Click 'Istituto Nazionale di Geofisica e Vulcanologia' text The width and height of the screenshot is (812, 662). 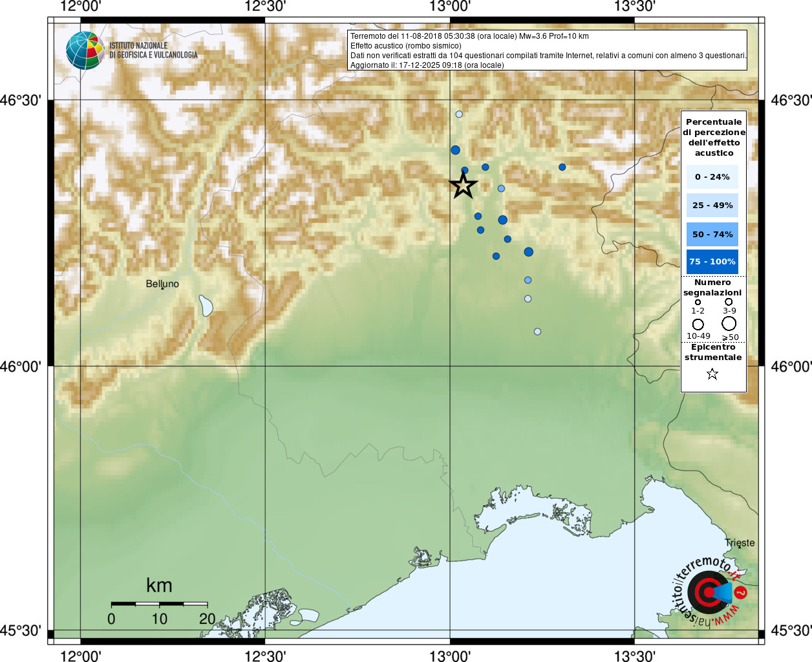tap(153, 50)
